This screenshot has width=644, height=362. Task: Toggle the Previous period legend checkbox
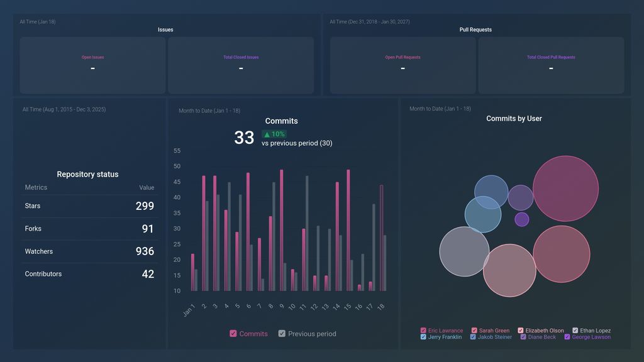coord(282,334)
